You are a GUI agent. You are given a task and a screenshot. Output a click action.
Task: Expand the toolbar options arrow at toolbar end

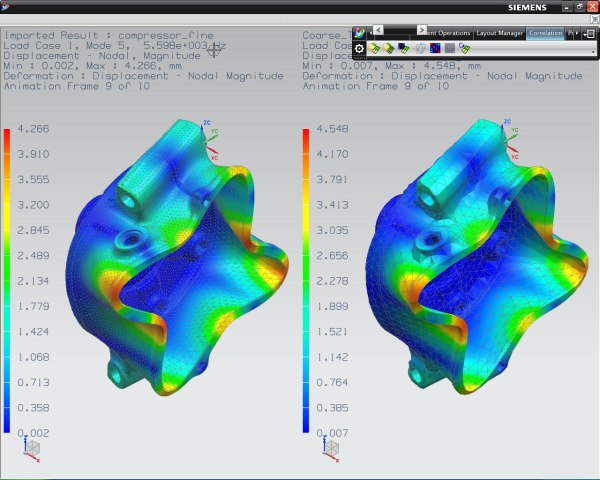(592, 49)
